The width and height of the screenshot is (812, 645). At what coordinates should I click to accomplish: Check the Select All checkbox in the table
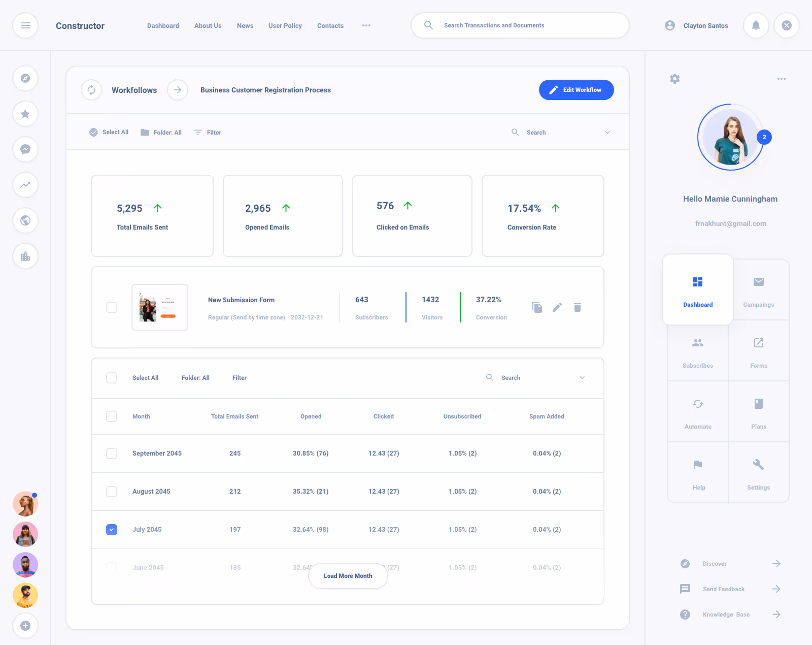pos(112,378)
